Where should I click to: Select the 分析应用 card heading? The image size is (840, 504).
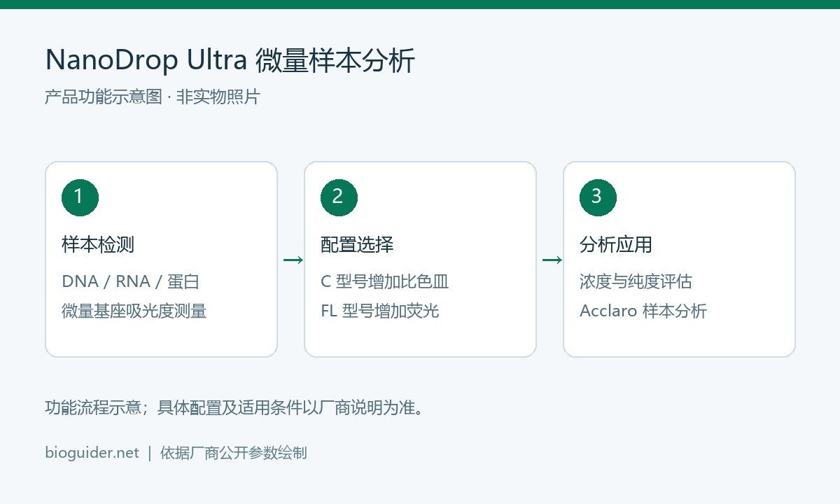[x=616, y=245]
